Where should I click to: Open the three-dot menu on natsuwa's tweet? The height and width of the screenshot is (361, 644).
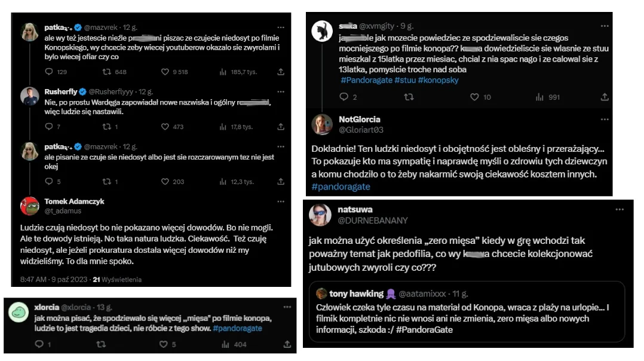click(620, 209)
